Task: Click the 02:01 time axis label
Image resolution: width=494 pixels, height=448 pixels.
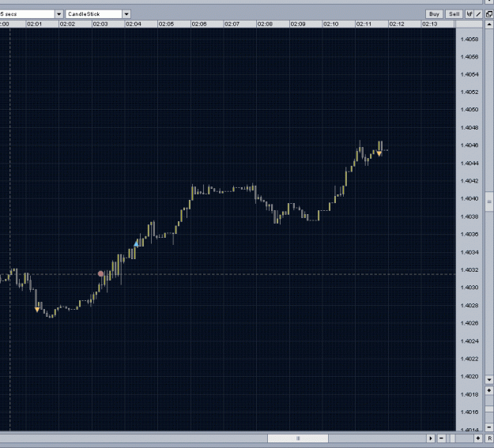Action: [34, 24]
